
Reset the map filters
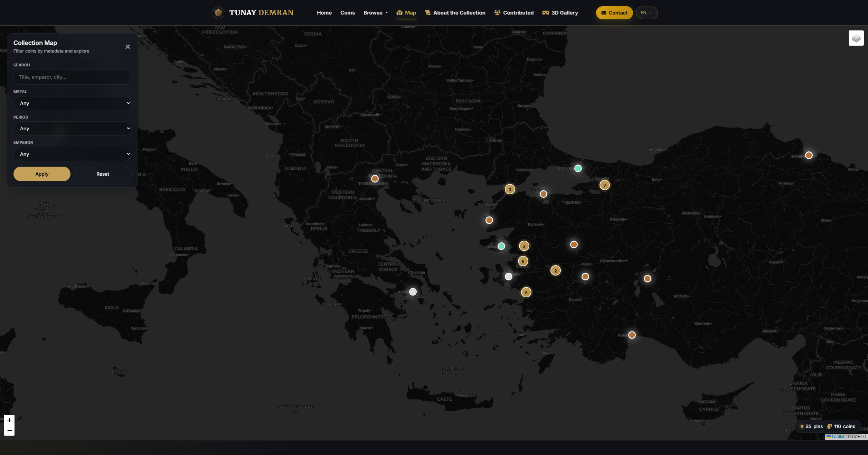coord(103,174)
